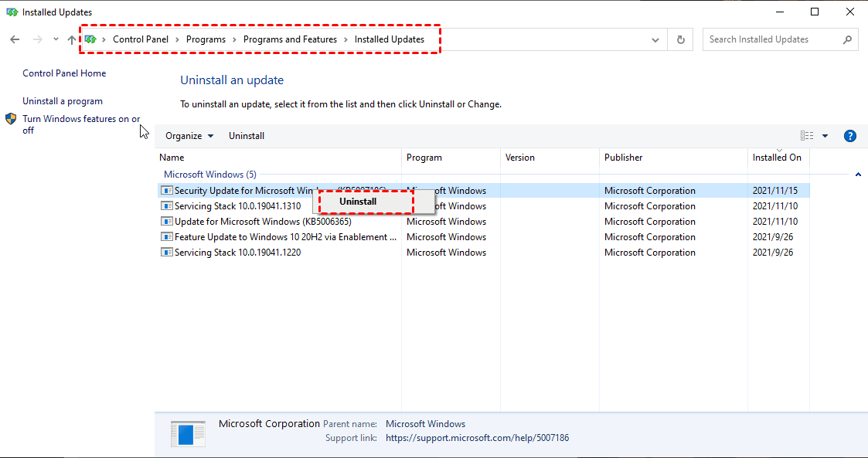Click the Microsoft Windows (5) group label

(209, 175)
